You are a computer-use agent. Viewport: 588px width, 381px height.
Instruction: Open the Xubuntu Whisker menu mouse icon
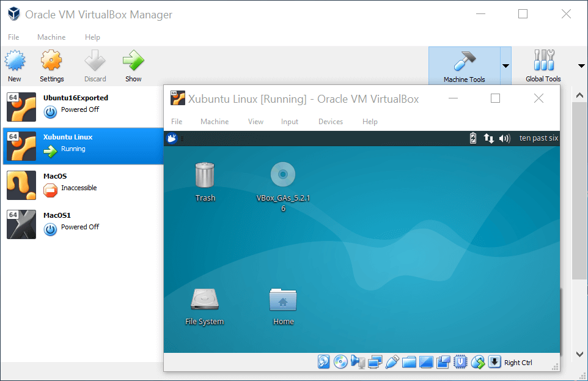tap(172, 138)
